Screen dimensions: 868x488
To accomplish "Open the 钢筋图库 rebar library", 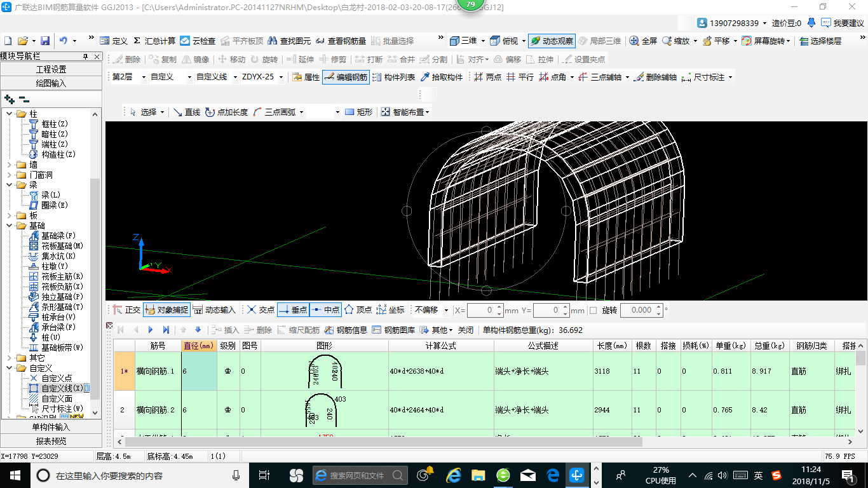I will point(393,330).
